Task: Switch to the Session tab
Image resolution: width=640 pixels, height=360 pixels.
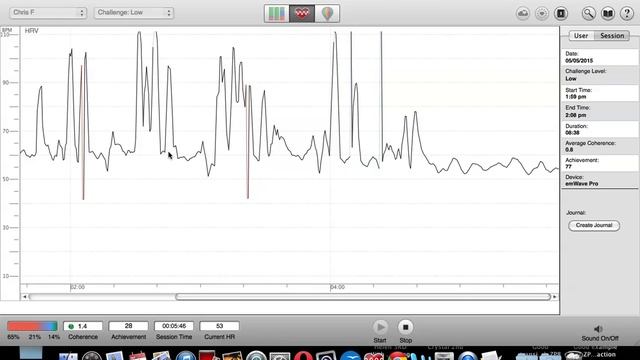Action: click(612, 36)
